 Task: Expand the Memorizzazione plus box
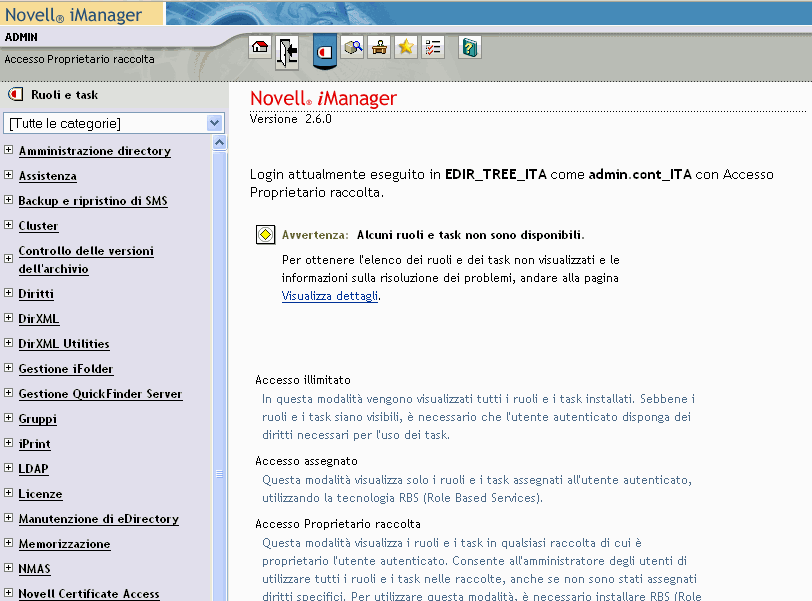[8, 543]
